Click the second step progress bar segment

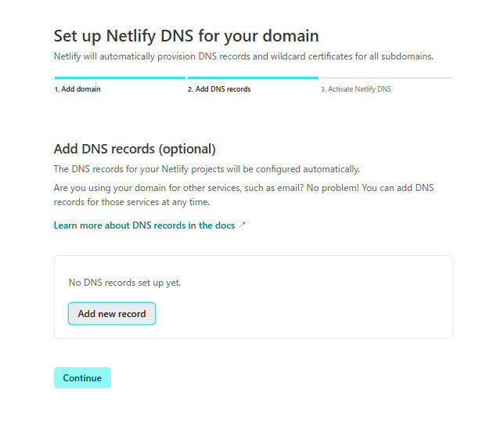[253, 78]
